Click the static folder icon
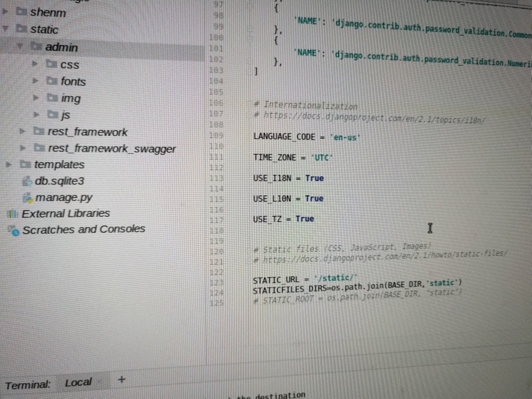Screen dimensions: 532x399 click(22, 28)
